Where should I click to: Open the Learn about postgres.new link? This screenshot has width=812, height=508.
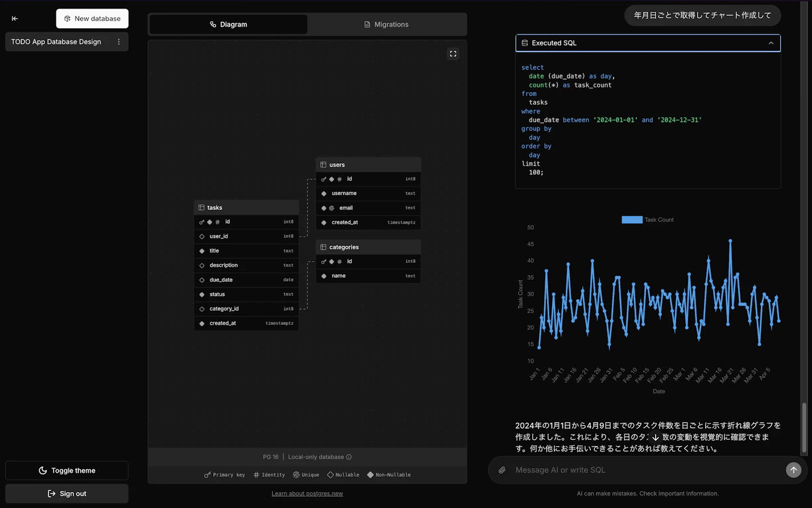point(307,493)
